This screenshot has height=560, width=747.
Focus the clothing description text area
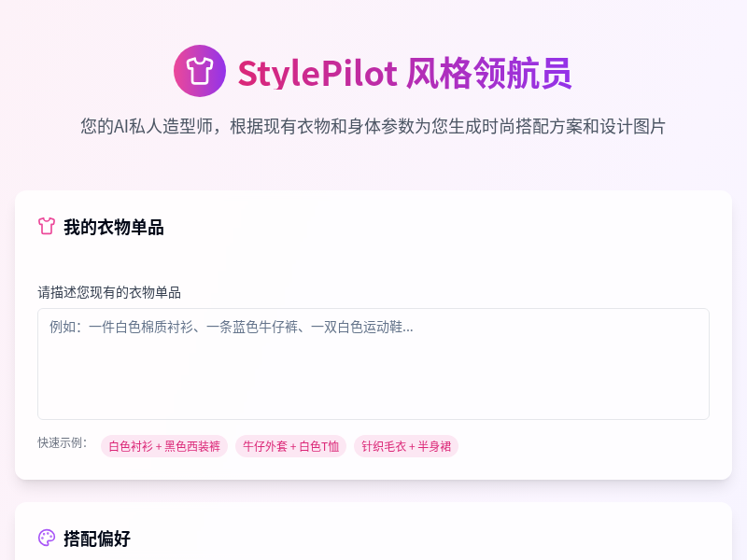[x=373, y=364]
